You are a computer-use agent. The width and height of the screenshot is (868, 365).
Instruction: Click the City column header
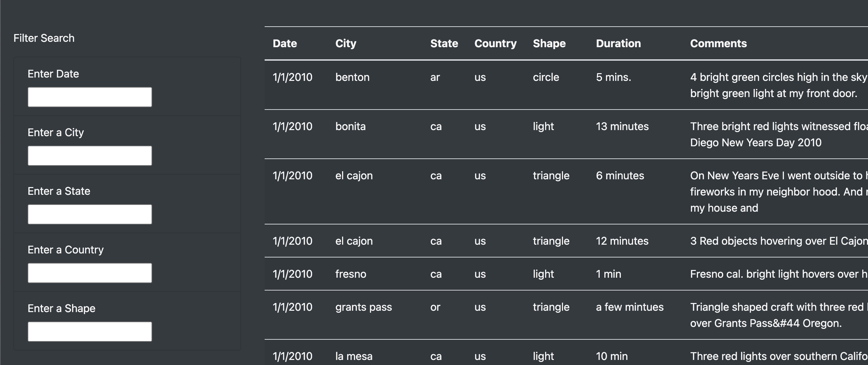click(x=346, y=43)
